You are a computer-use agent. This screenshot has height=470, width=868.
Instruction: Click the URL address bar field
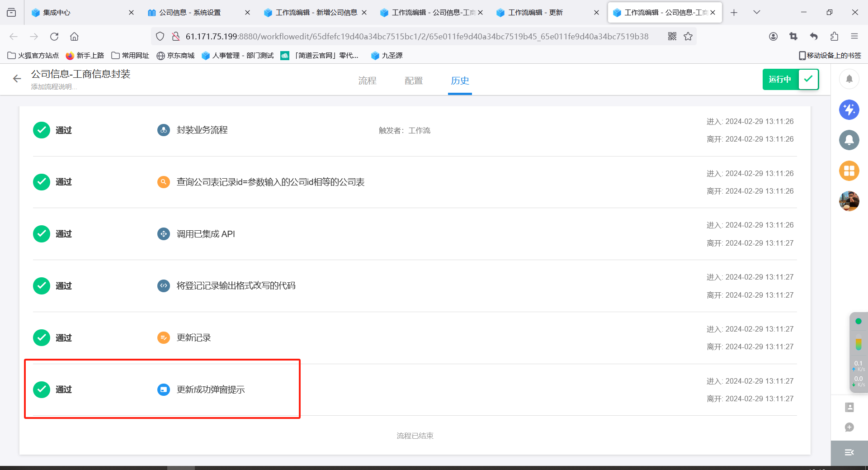pyautogui.click(x=417, y=37)
